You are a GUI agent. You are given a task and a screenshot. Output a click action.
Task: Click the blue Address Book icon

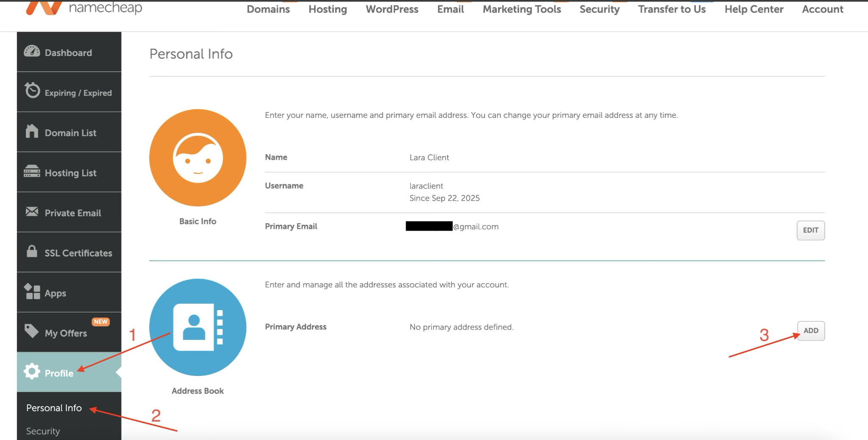198,327
